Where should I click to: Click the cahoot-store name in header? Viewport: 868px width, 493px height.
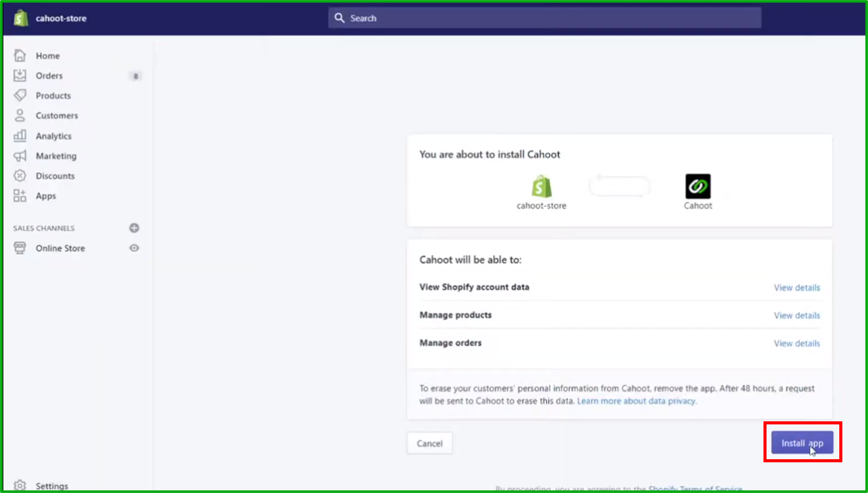coord(61,18)
